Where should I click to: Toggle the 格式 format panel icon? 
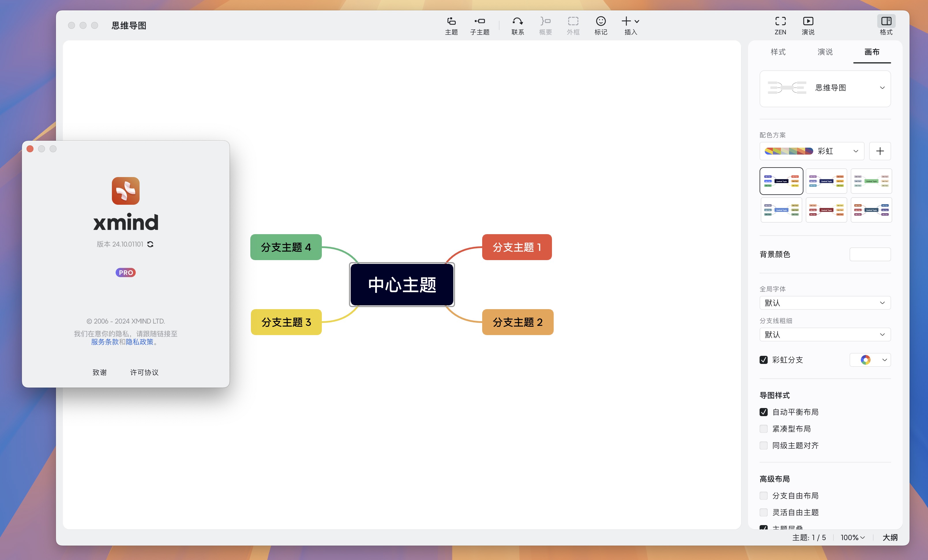pos(886,21)
